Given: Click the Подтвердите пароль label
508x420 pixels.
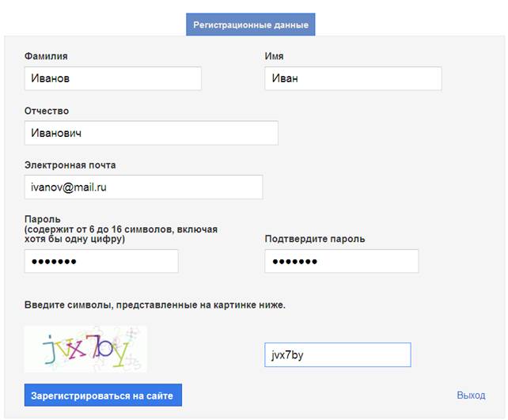Looking at the screenshot, I should (315, 239).
